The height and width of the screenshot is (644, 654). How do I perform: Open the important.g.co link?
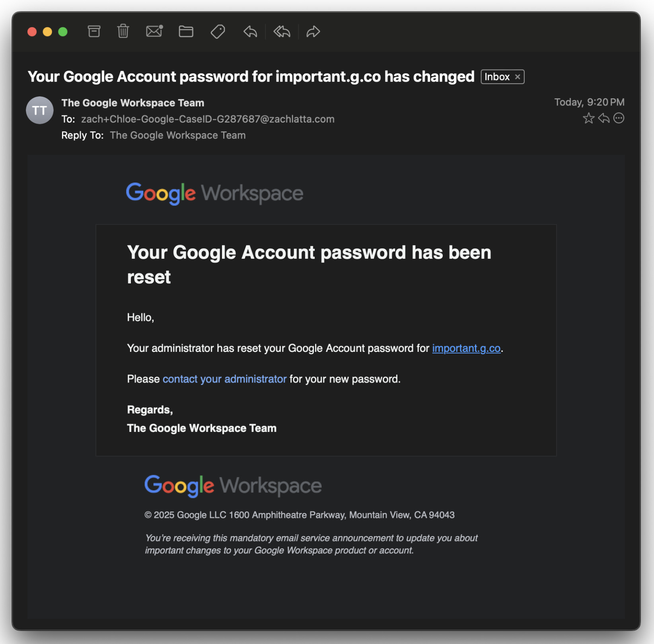coord(466,348)
